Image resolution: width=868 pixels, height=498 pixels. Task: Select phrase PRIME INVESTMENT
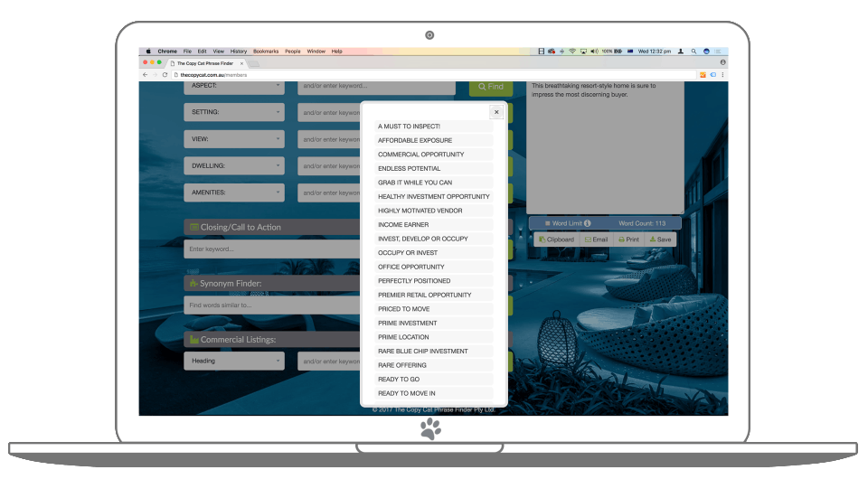433,324
